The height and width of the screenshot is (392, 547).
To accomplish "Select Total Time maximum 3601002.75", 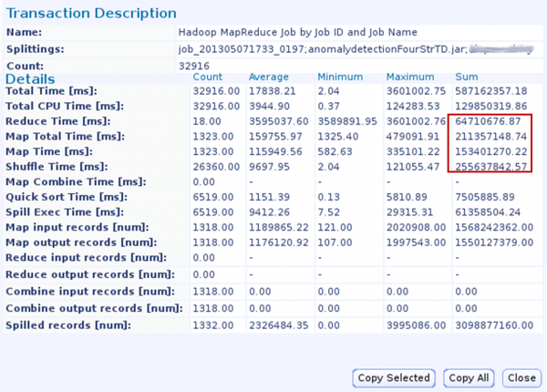I will coord(417,91).
